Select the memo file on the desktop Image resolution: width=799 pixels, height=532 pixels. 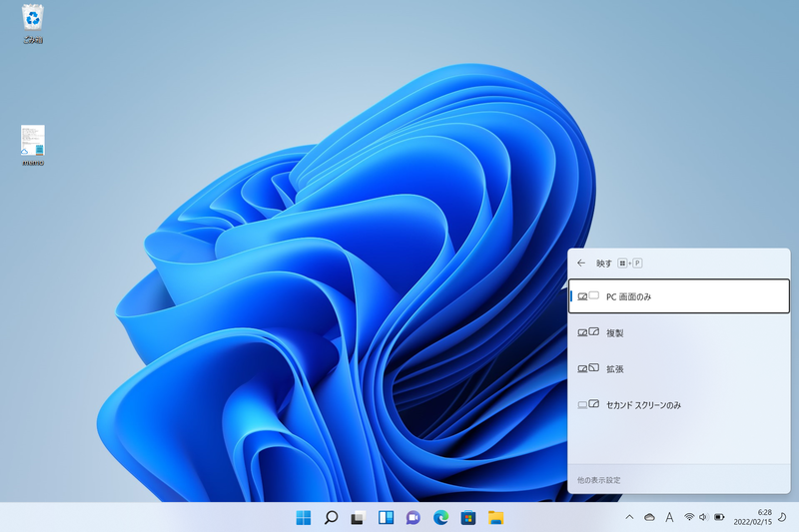pos(33,145)
